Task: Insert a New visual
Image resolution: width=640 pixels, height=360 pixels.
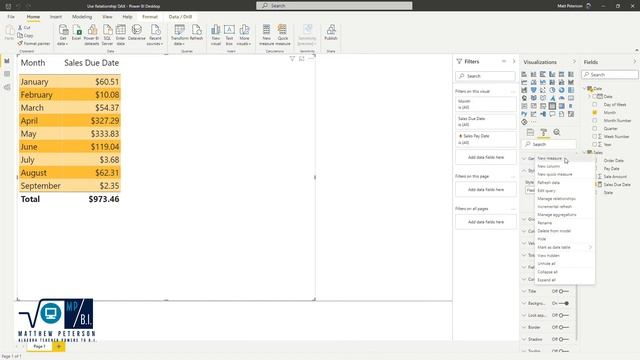Action: pyautogui.click(x=216, y=34)
